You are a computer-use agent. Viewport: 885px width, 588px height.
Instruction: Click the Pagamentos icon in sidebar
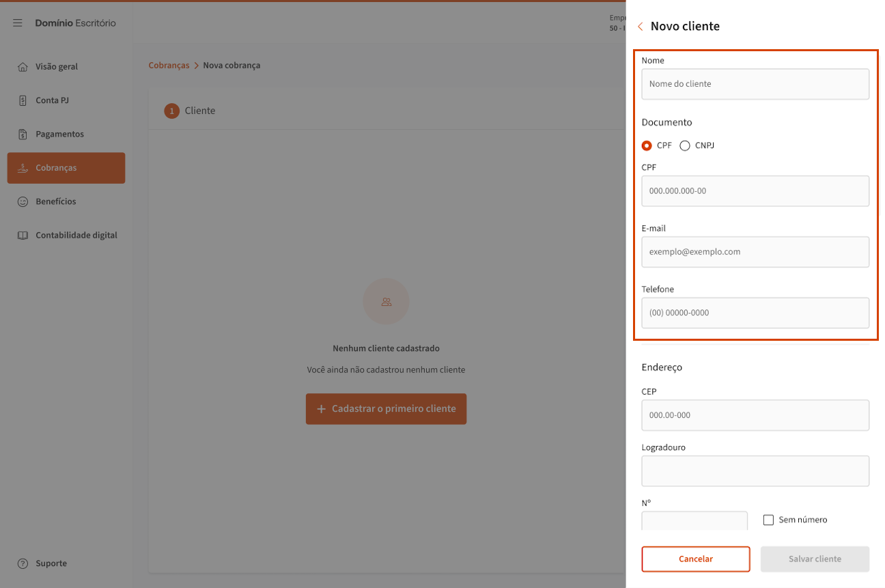[x=23, y=135]
